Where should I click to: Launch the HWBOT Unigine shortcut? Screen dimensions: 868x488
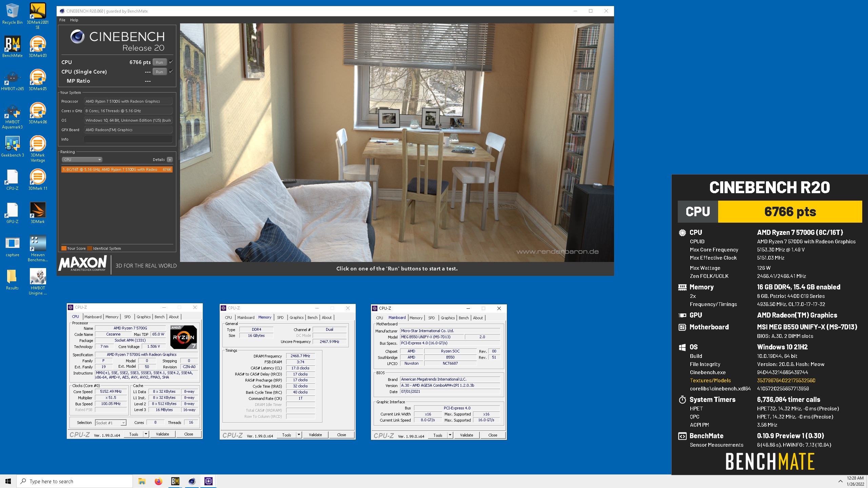coord(38,282)
